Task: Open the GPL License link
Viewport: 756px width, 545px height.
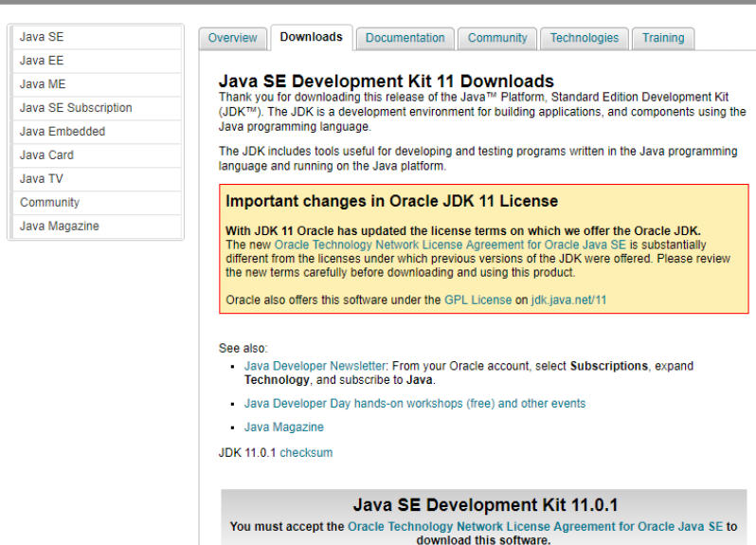Action: point(477,300)
